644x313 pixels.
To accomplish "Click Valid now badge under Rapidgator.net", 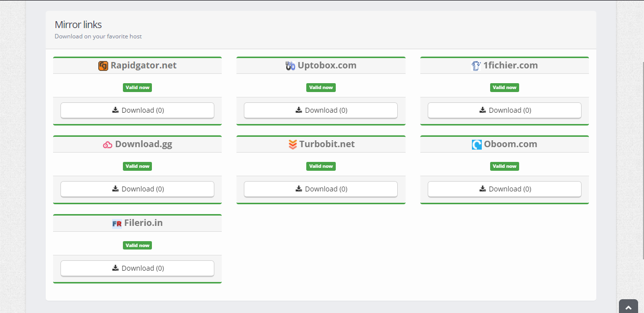I will [137, 88].
